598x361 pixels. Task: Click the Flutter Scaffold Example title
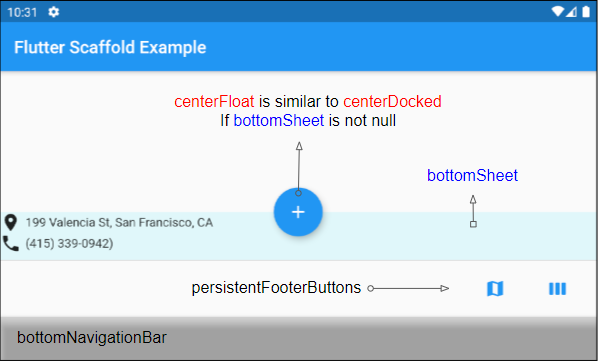pyautogui.click(x=110, y=47)
